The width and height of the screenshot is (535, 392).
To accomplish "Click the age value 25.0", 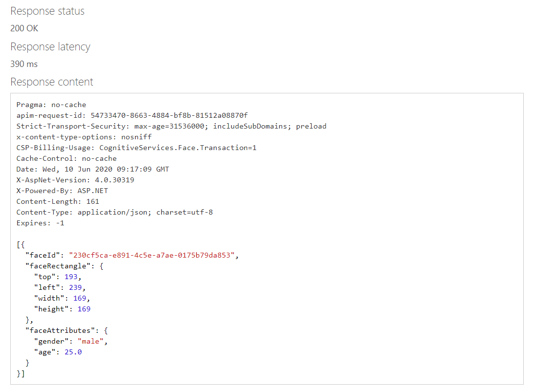I will click(73, 352).
